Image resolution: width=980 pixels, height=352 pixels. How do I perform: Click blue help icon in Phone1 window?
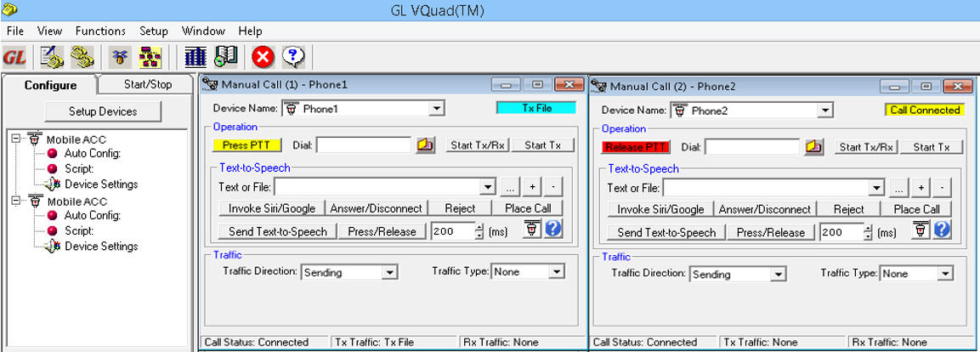[553, 229]
